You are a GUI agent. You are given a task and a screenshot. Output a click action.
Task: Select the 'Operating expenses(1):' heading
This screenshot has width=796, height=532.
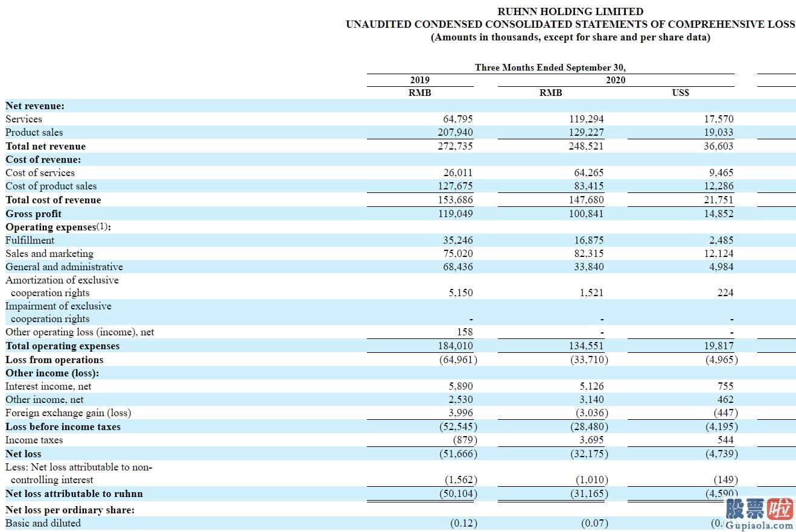(59, 227)
